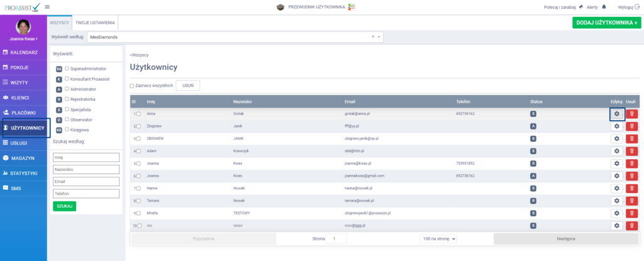Click the Wyloguj logout icon
The height and width of the screenshot is (261, 644).
click(637, 7)
